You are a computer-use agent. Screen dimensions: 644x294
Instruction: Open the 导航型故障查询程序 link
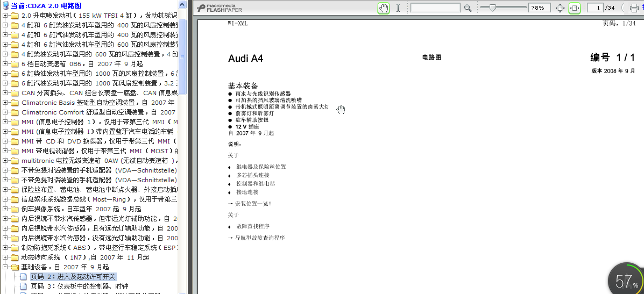point(260,238)
